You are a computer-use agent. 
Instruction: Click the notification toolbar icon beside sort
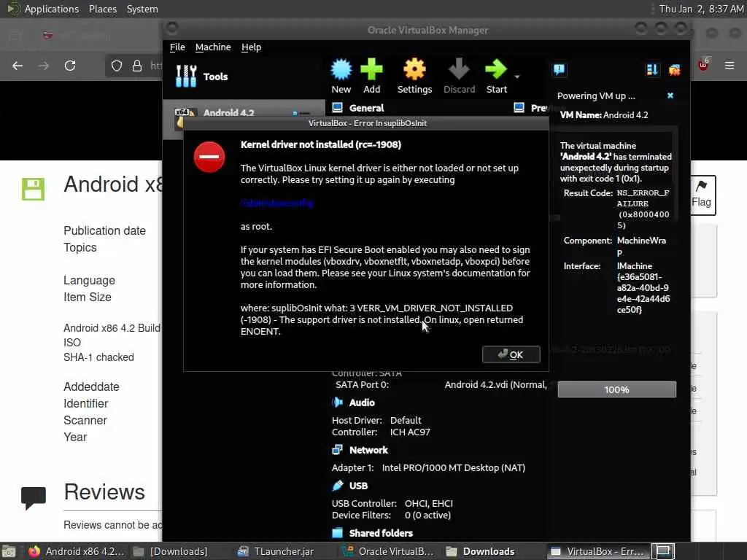(675, 70)
